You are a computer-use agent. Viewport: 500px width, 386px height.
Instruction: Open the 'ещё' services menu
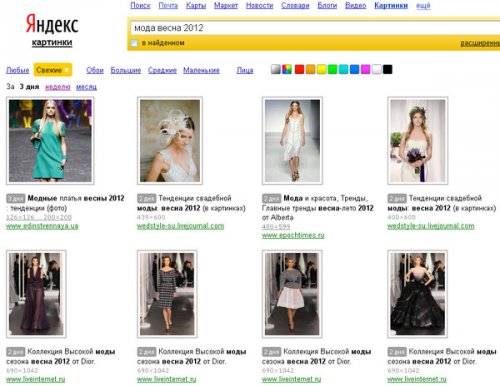pos(423,6)
